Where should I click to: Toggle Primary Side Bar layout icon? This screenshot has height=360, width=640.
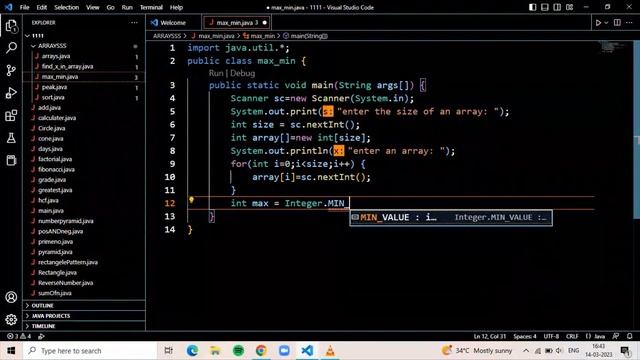(533, 7)
